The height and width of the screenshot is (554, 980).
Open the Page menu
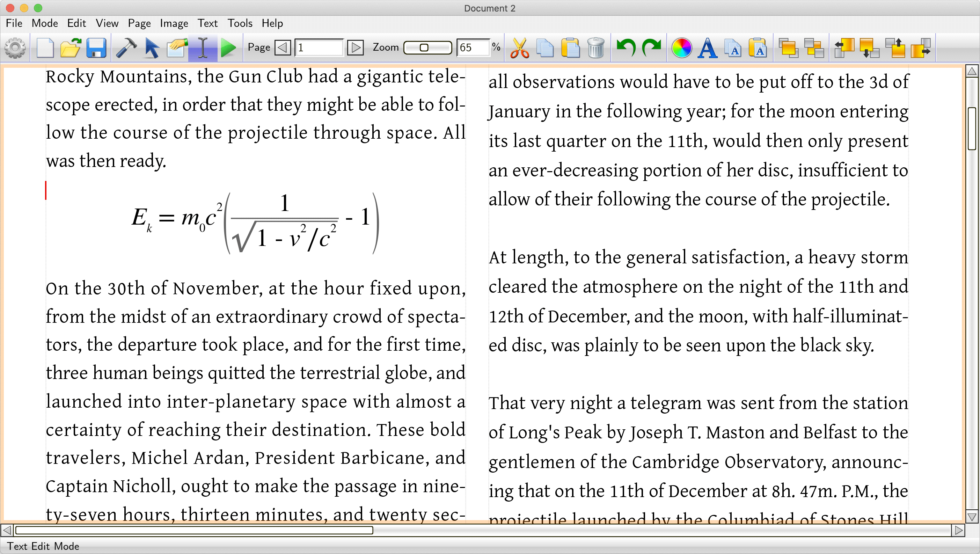(139, 23)
